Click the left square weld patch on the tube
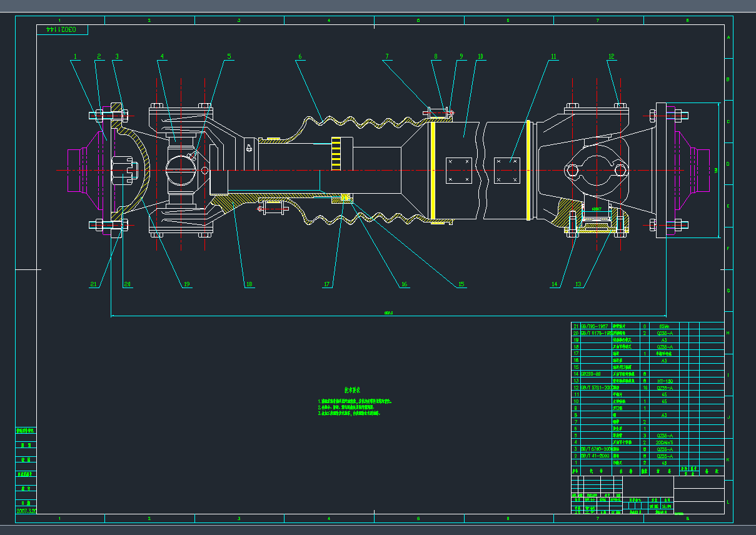This screenshot has width=756, height=535. [x=458, y=171]
